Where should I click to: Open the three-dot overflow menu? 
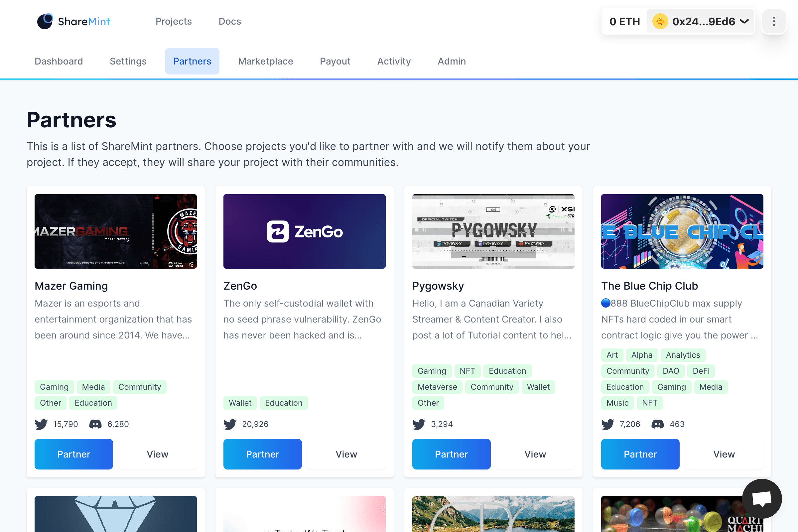pos(774,21)
